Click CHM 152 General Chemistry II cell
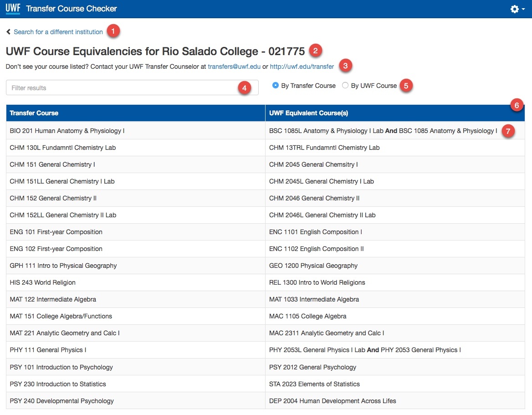Screen dimensions: 532x415 click(136, 198)
